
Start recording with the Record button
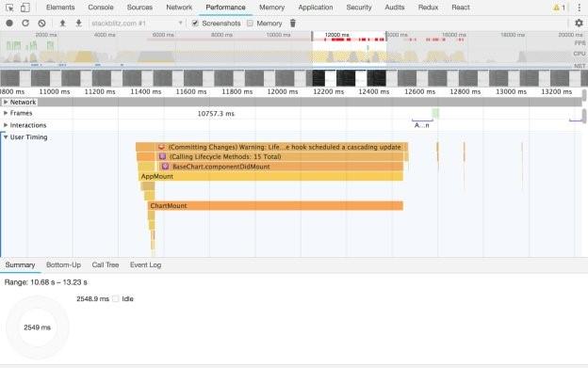(x=9, y=24)
